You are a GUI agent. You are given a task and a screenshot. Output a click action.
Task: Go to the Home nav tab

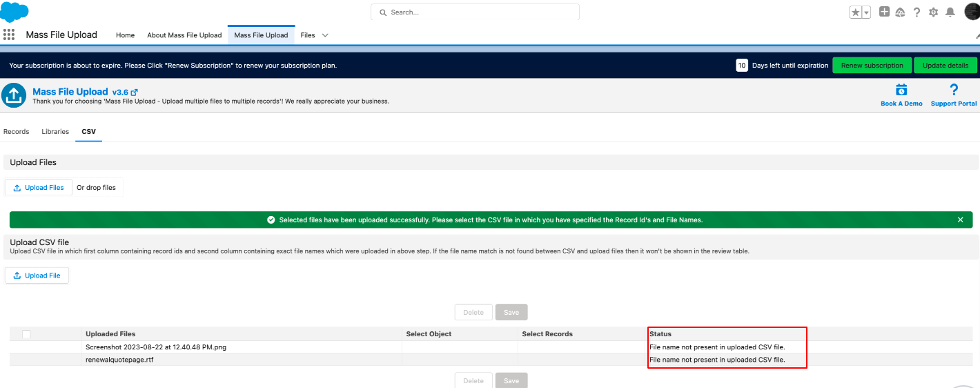tap(125, 35)
